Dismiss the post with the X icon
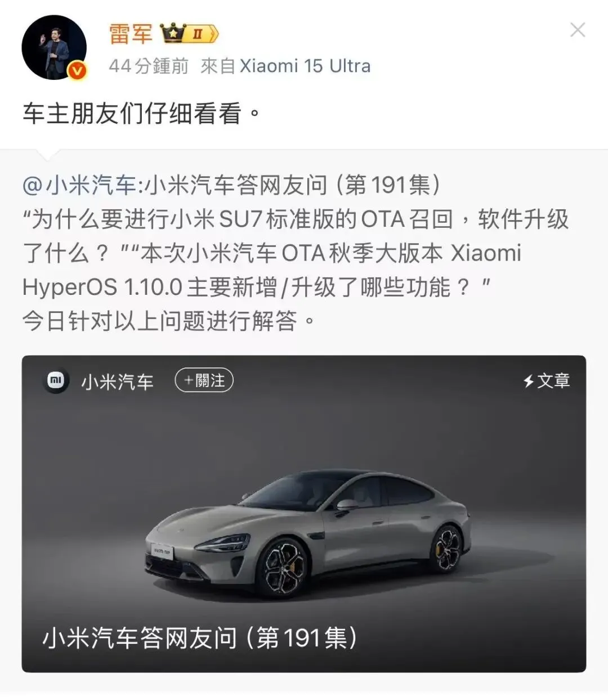The image size is (608, 700). tap(578, 30)
